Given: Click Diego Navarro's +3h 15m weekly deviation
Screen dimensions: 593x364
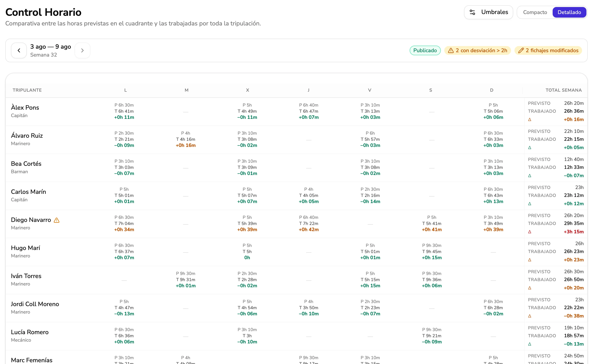Looking at the screenshot, I should (x=573, y=232).
